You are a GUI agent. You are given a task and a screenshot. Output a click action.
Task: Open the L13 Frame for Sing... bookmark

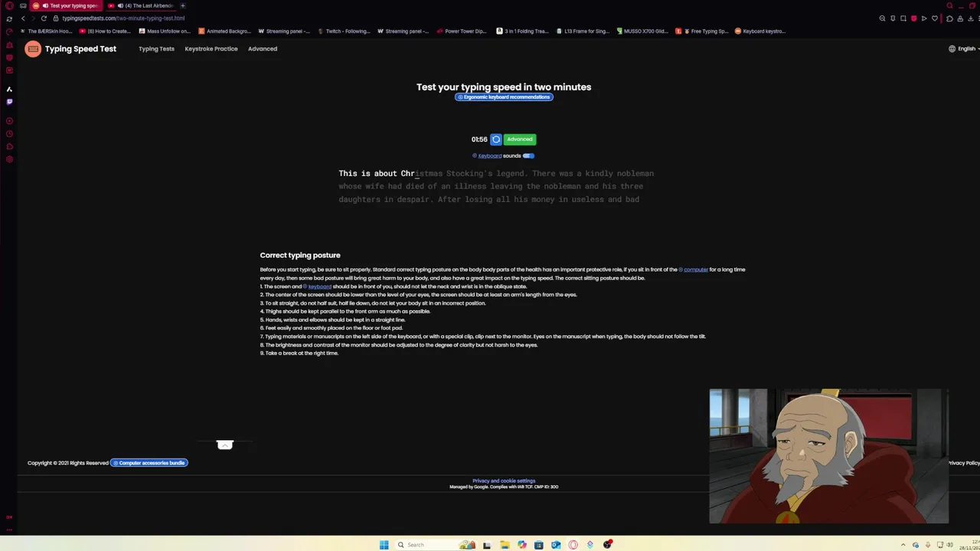tap(583, 31)
